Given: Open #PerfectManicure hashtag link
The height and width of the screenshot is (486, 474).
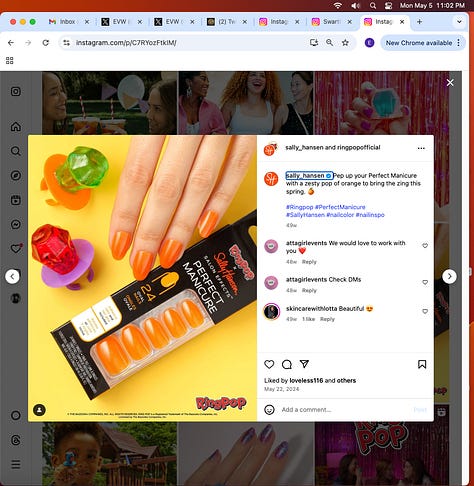Looking at the screenshot, I should click(340, 207).
